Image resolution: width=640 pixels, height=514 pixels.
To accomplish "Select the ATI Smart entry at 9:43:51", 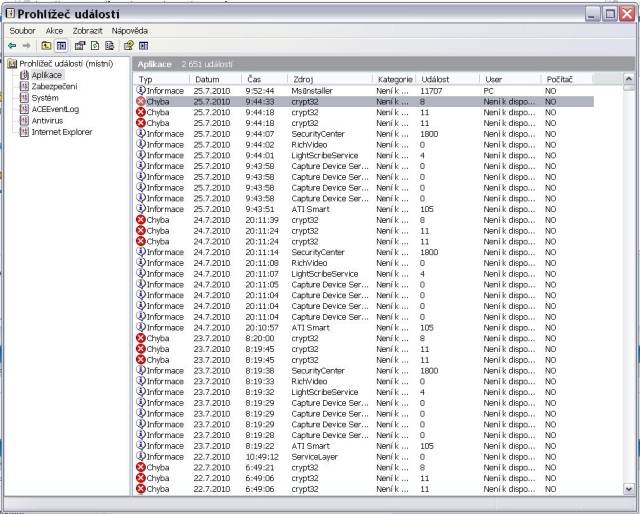I will coord(363,209).
